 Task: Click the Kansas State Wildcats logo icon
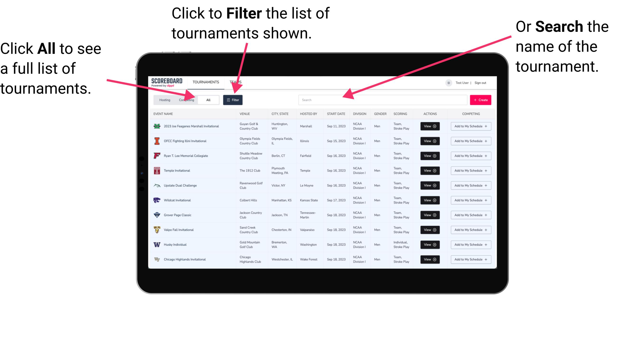[x=158, y=200]
